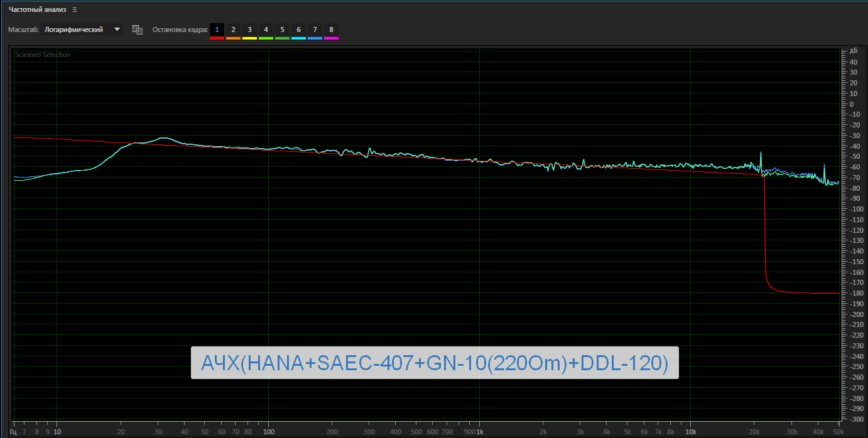Select the Частотный анализ panel tab
The image size is (868, 438).
(x=37, y=10)
